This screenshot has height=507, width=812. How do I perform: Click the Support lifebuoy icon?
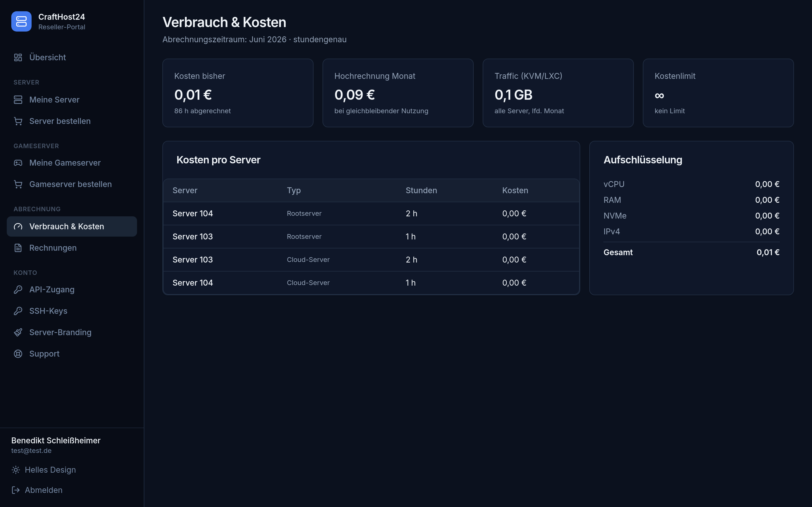point(18,354)
